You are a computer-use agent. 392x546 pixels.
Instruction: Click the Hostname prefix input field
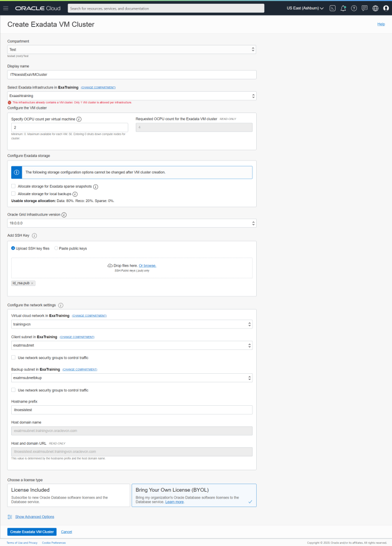click(132, 409)
